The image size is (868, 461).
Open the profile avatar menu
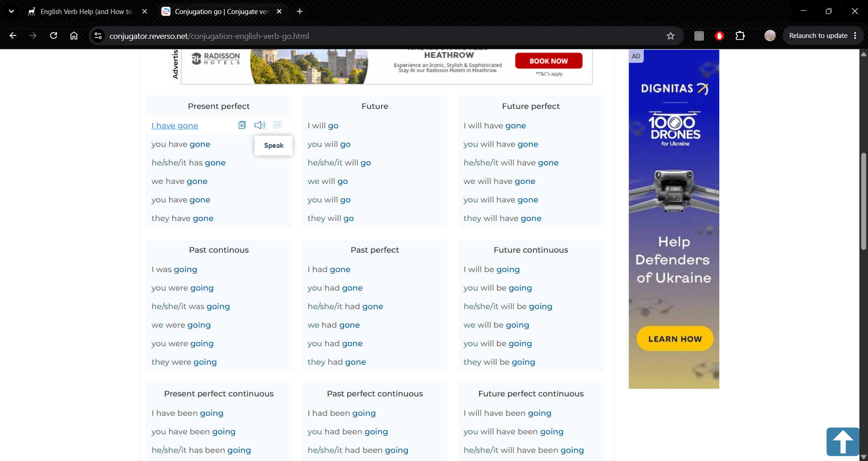(770, 36)
